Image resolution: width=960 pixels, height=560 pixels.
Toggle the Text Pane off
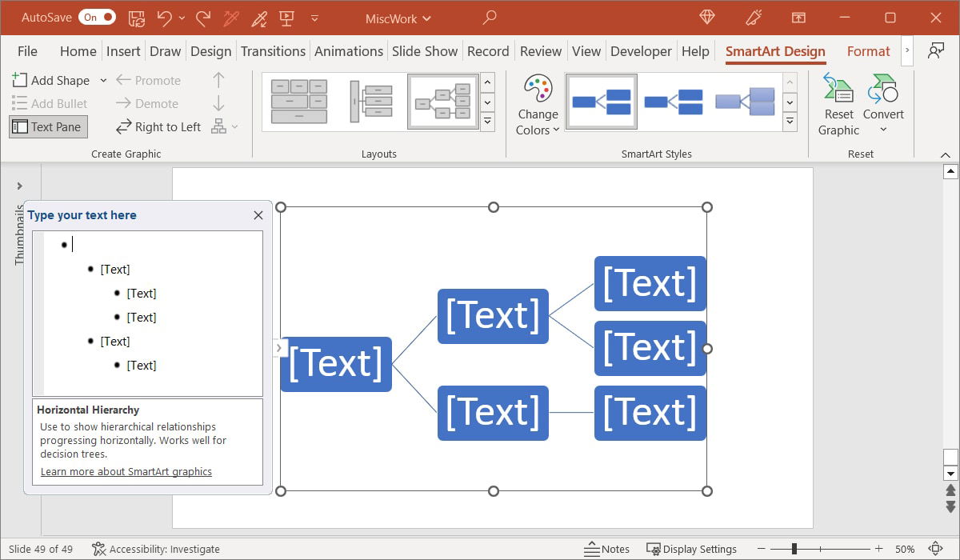pos(47,126)
